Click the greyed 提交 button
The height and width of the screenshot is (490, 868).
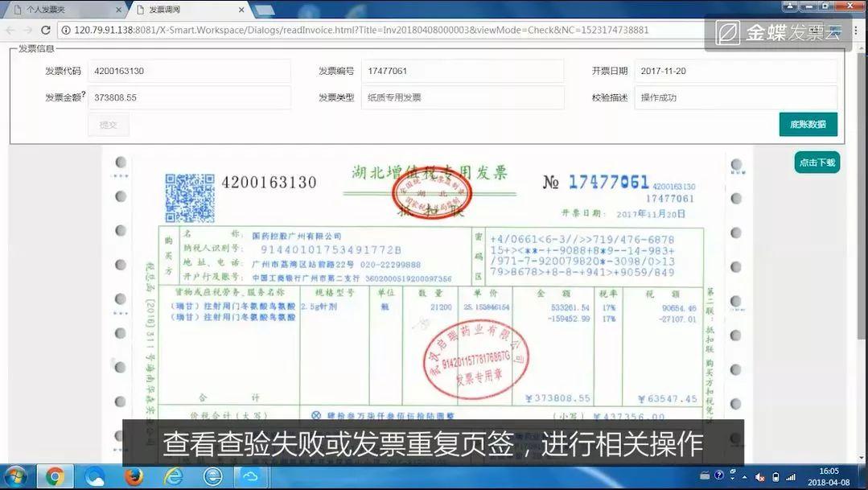(109, 125)
